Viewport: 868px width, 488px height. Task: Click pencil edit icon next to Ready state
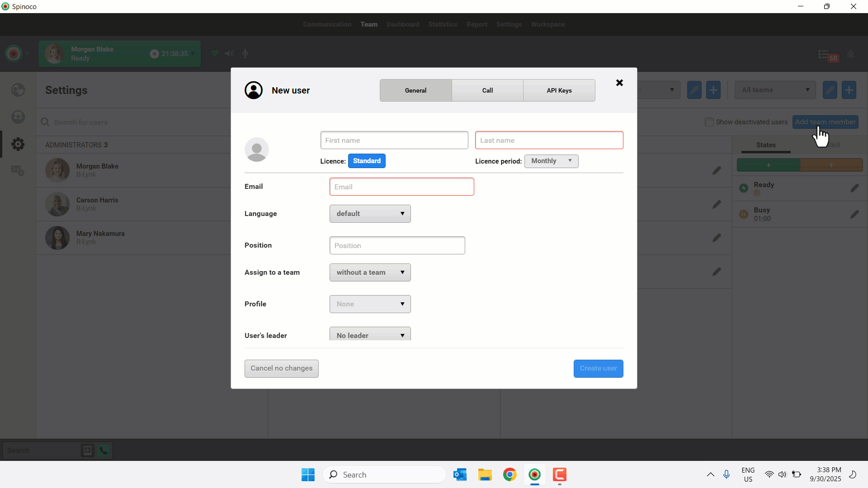[x=854, y=188]
